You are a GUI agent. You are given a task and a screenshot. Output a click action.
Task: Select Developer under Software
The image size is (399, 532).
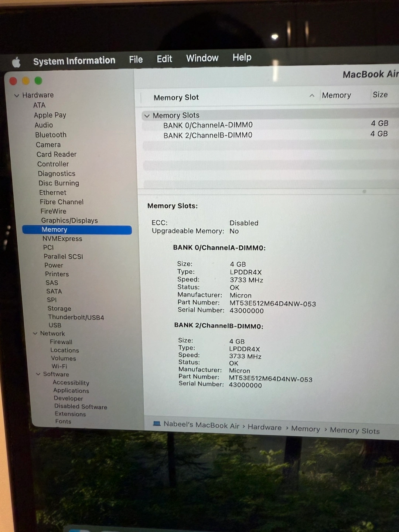coord(68,398)
